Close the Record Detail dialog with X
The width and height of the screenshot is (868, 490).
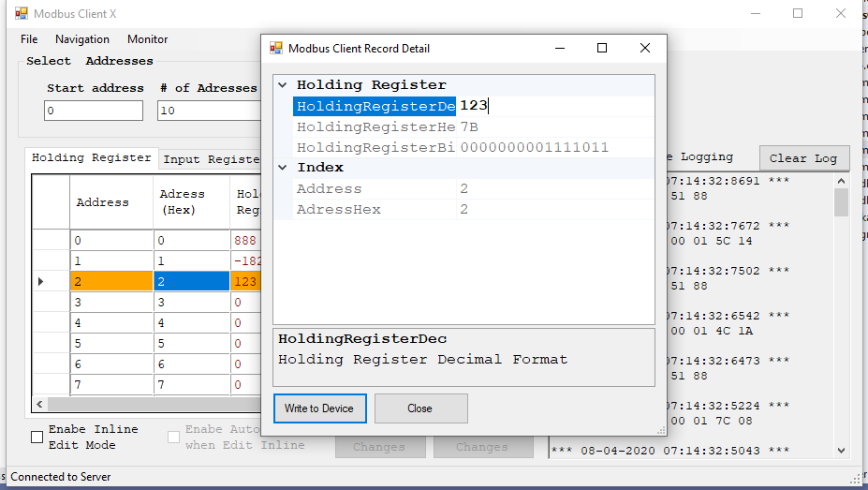point(645,48)
